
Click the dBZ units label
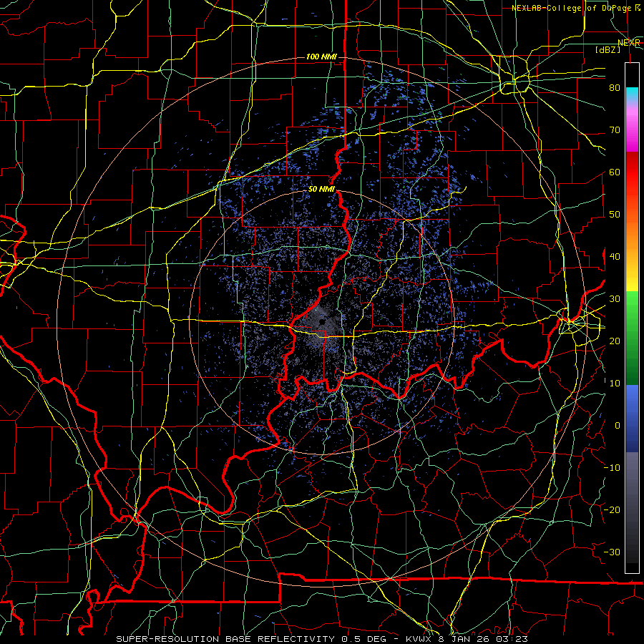(608, 49)
